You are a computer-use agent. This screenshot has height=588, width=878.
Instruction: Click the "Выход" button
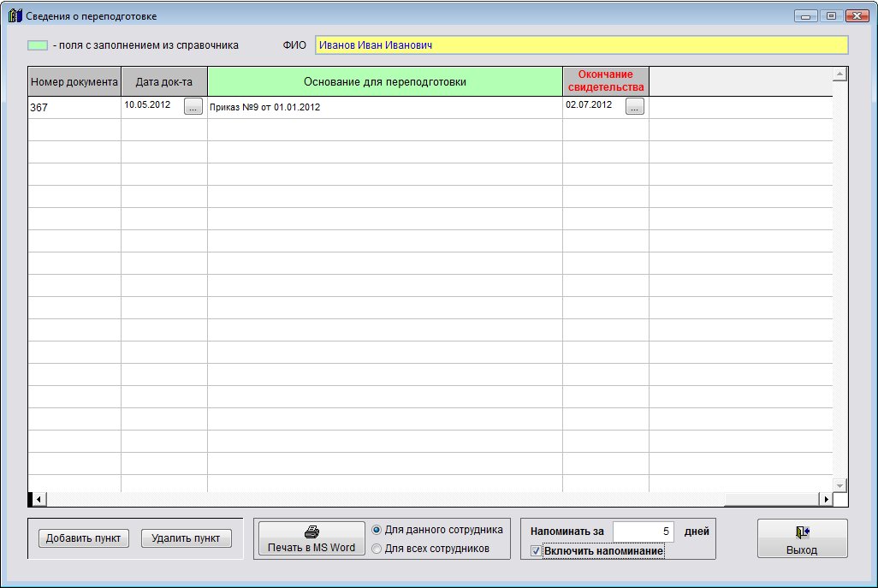click(x=802, y=538)
